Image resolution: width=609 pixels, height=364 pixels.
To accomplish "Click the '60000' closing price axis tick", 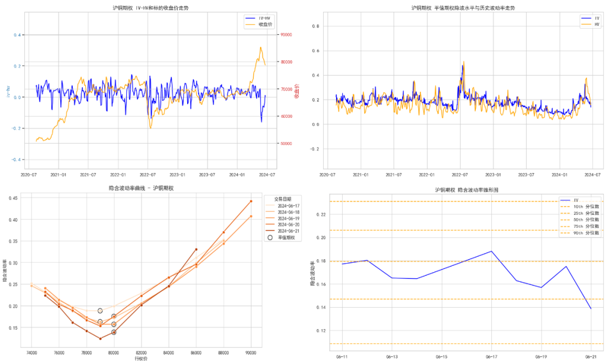I will pos(286,117).
